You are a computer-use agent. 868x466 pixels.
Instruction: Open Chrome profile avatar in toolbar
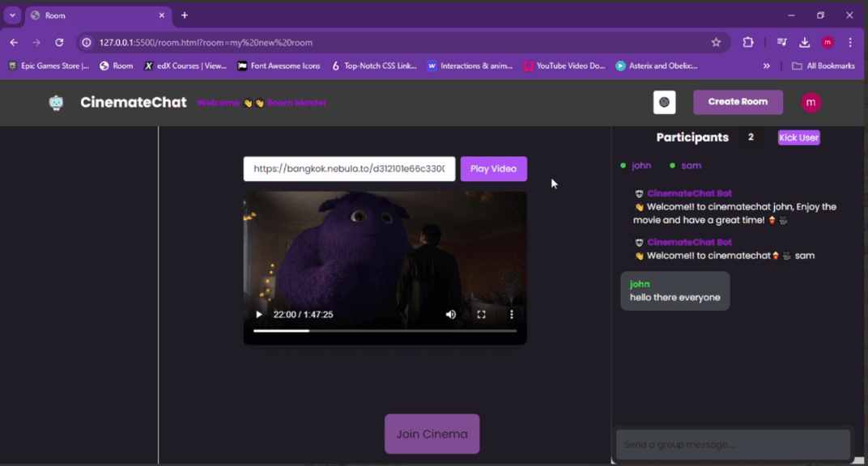pyautogui.click(x=828, y=43)
